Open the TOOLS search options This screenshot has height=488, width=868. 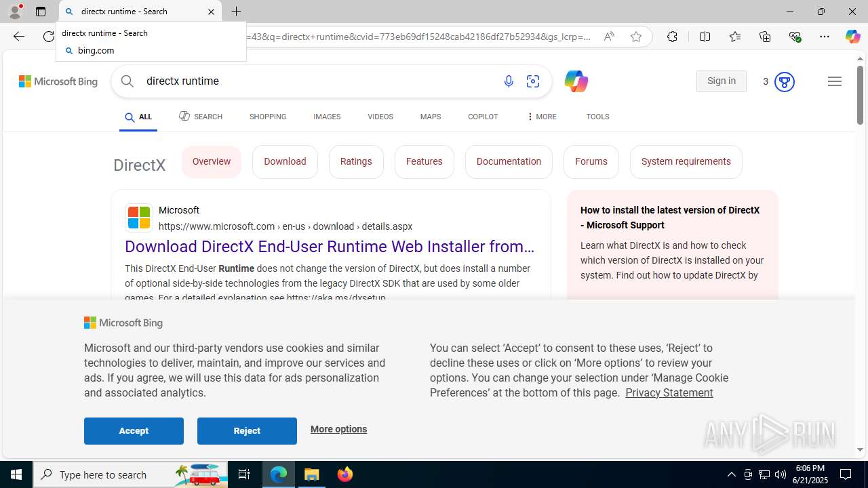pyautogui.click(x=597, y=117)
